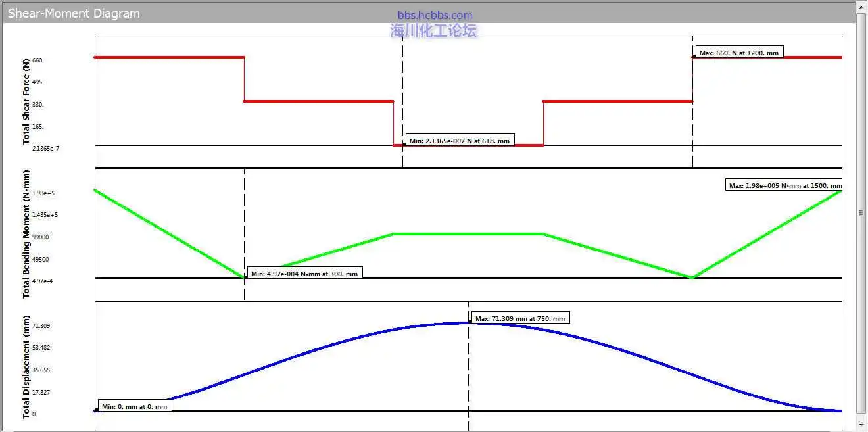This screenshot has height=432, width=868.
Task: Open the bbs.hcbbs.com watermark link
Action: point(435,15)
